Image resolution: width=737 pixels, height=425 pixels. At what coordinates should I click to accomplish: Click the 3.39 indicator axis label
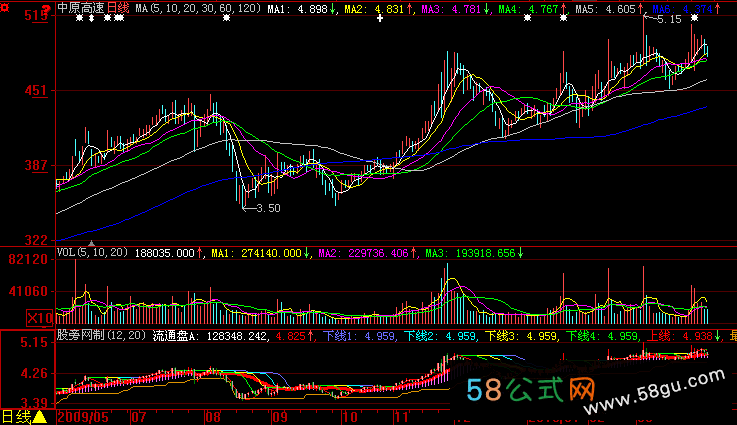pos(34,403)
